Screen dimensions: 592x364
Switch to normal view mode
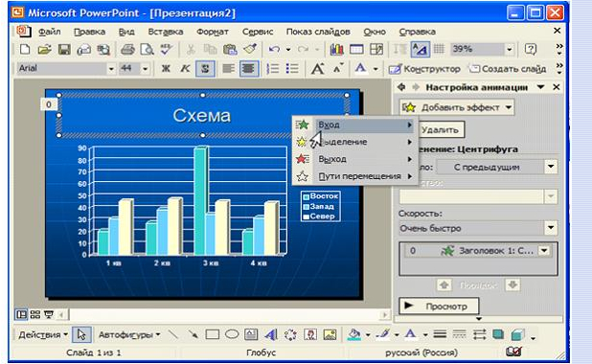point(21,314)
